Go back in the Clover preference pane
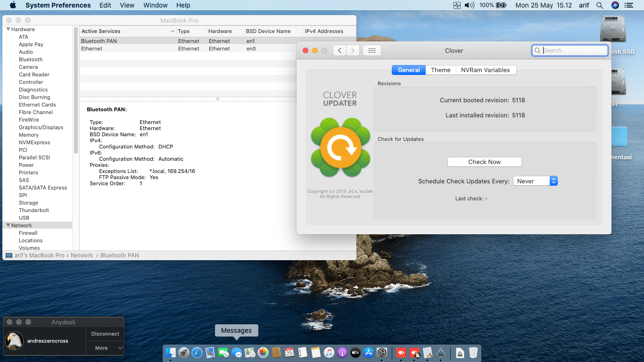 [340, 50]
